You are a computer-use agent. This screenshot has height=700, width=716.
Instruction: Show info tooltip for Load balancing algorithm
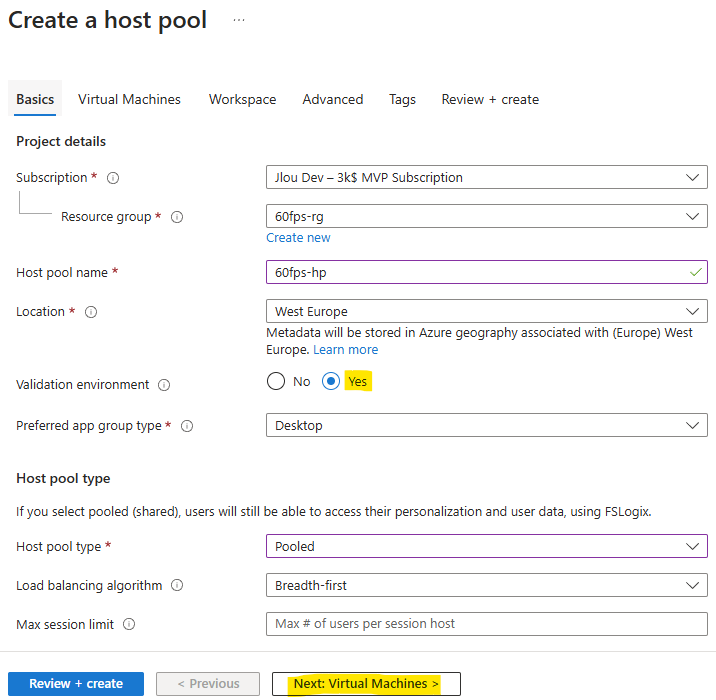177,585
